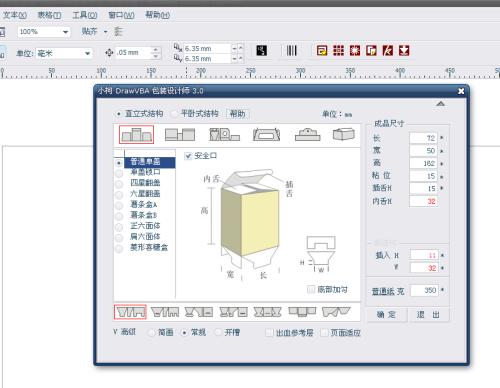
Task: Select the 正六面体 radio option
Action: 119,227
